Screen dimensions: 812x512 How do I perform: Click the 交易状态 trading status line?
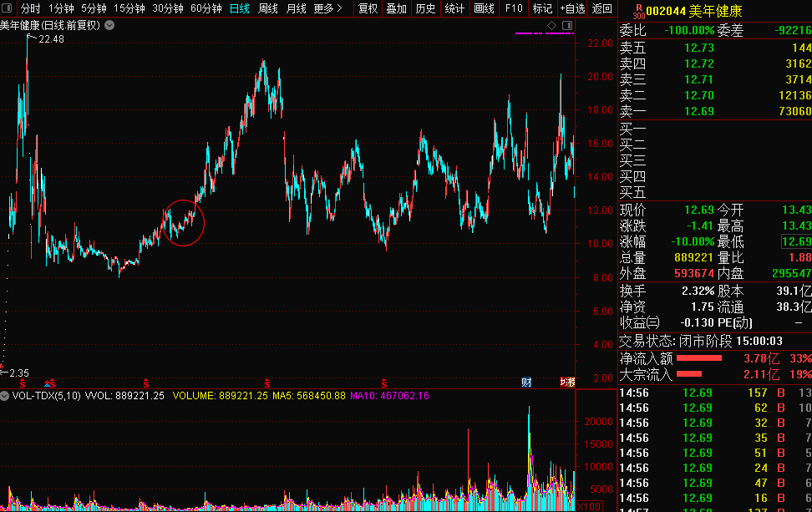(x=701, y=341)
